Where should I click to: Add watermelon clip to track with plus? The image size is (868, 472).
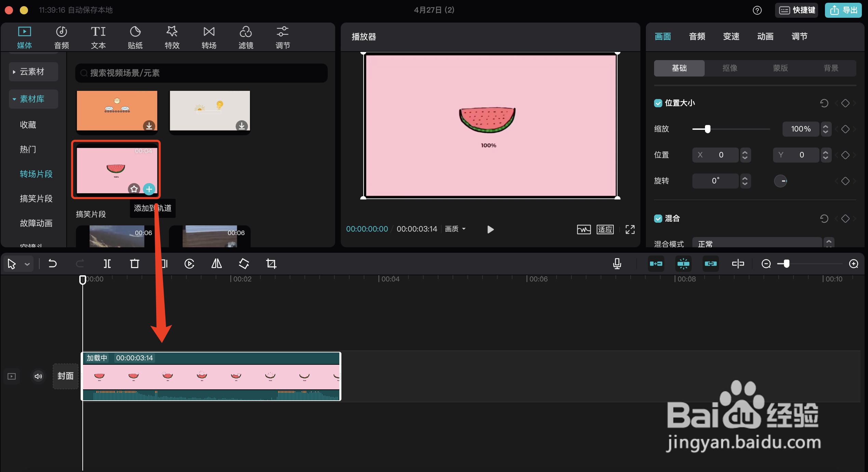click(149, 189)
